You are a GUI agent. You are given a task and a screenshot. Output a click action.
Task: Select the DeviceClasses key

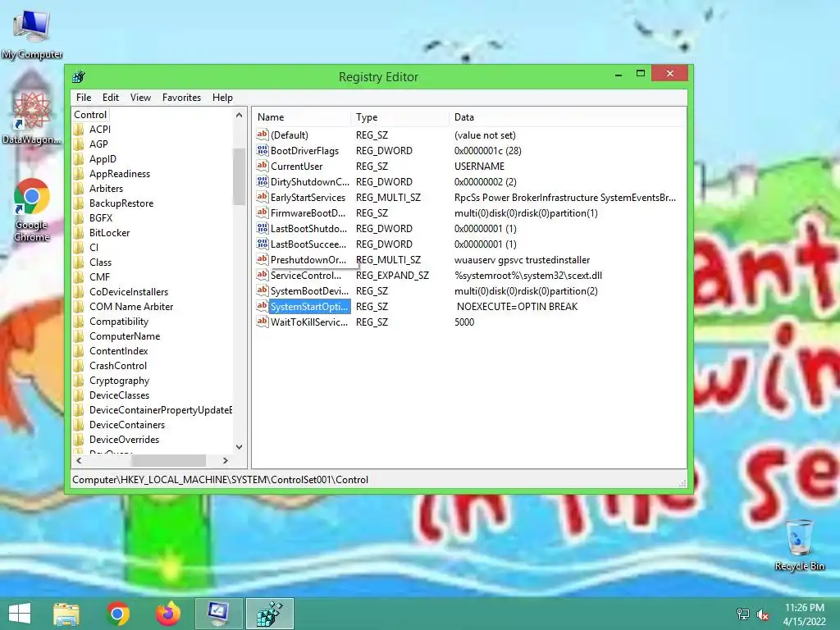[119, 395]
